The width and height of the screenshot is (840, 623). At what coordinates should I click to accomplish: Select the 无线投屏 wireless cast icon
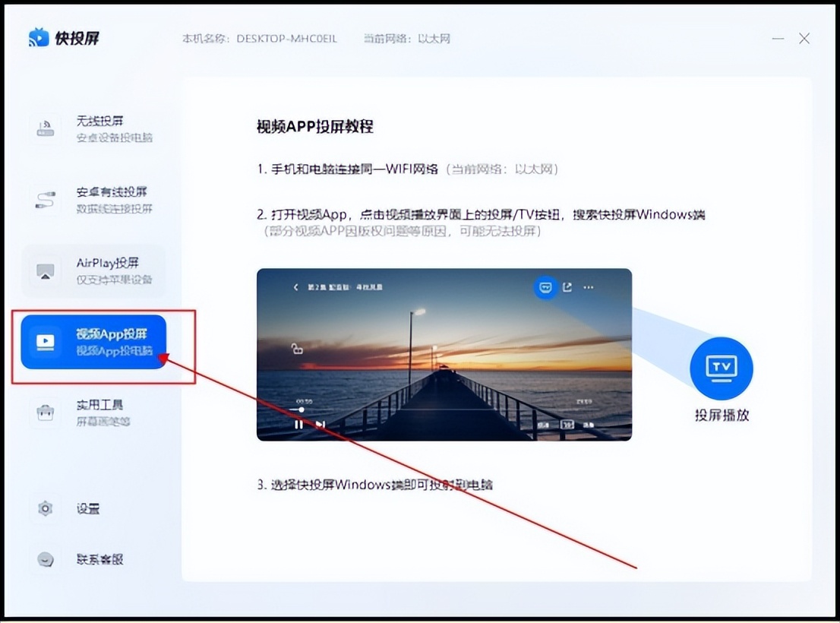pyautogui.click(x=46, y=129)
